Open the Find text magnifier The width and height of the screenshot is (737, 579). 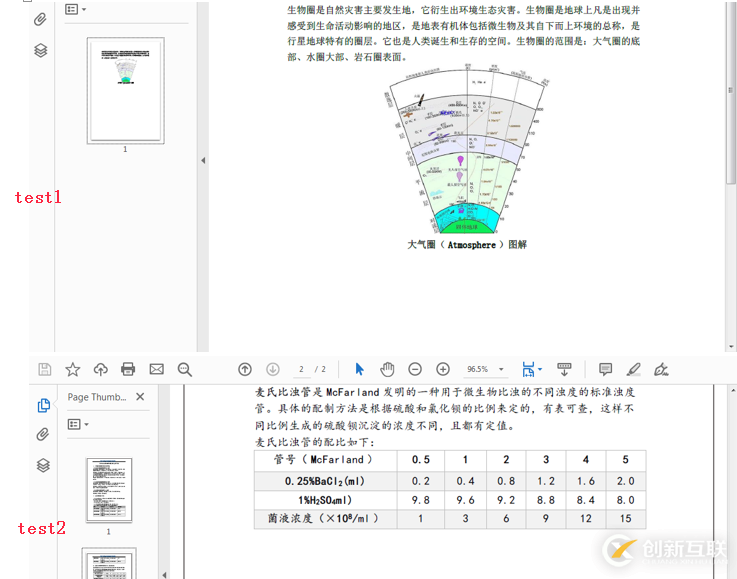(185, 369)
